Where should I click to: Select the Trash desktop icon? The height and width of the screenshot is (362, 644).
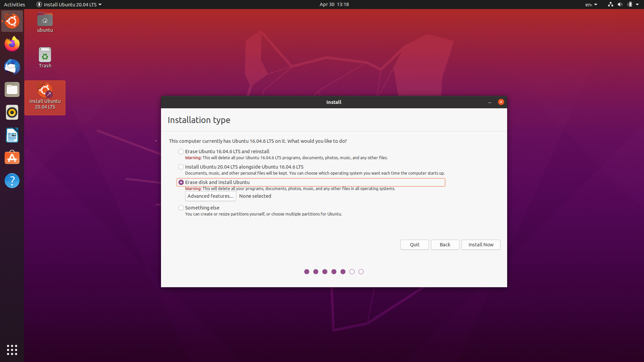[x=45, y=58]
